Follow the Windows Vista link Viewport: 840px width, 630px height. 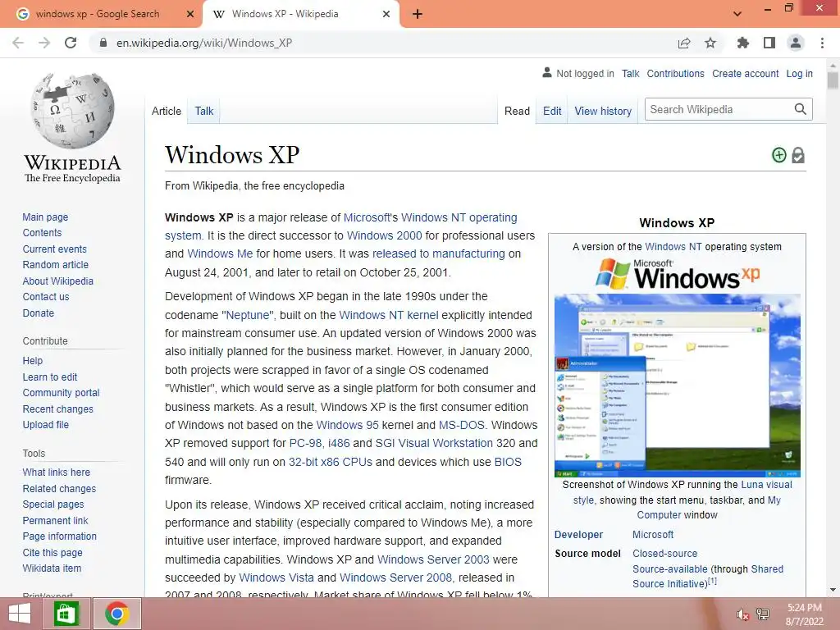[x=276, y=577]
